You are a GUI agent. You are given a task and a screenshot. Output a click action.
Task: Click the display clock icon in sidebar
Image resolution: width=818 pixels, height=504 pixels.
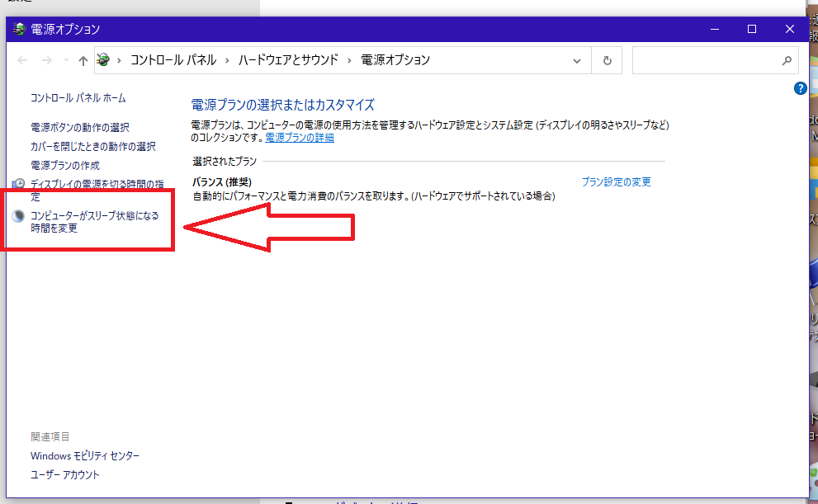pos(19,183)
